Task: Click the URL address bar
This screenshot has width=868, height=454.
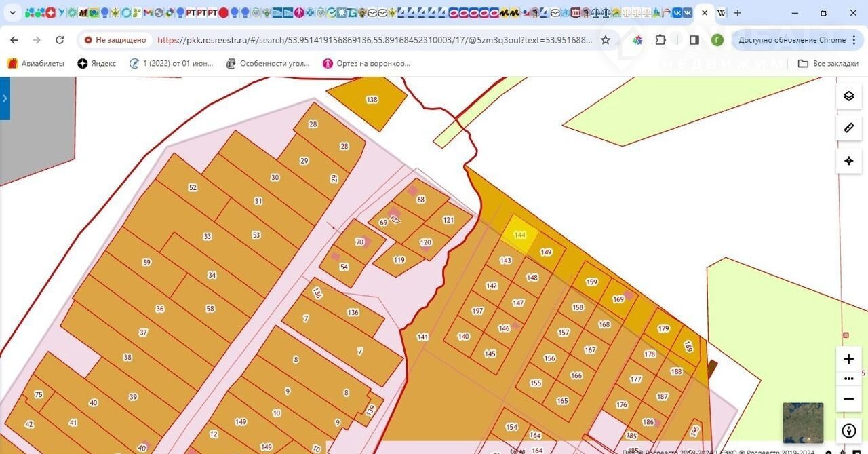Action: click(373, 40)
